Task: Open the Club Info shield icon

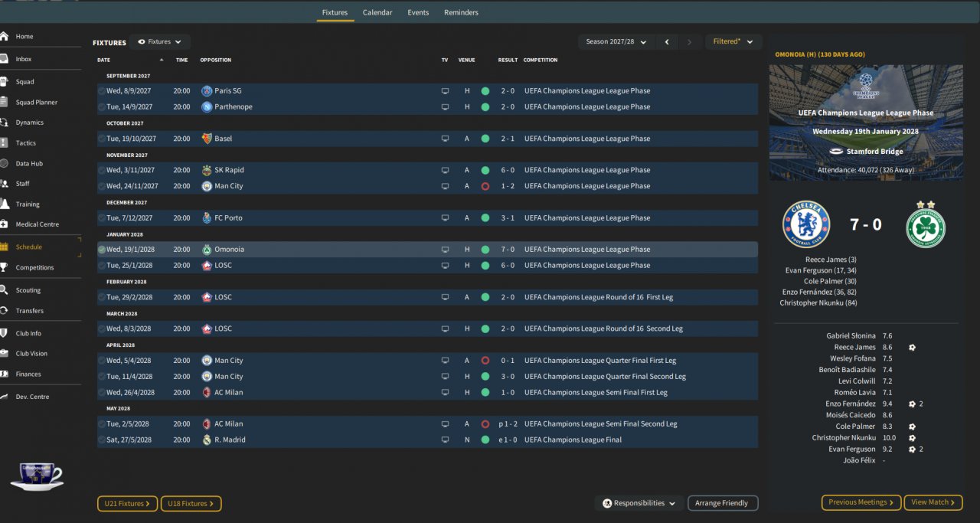Action: pos(4,333)
